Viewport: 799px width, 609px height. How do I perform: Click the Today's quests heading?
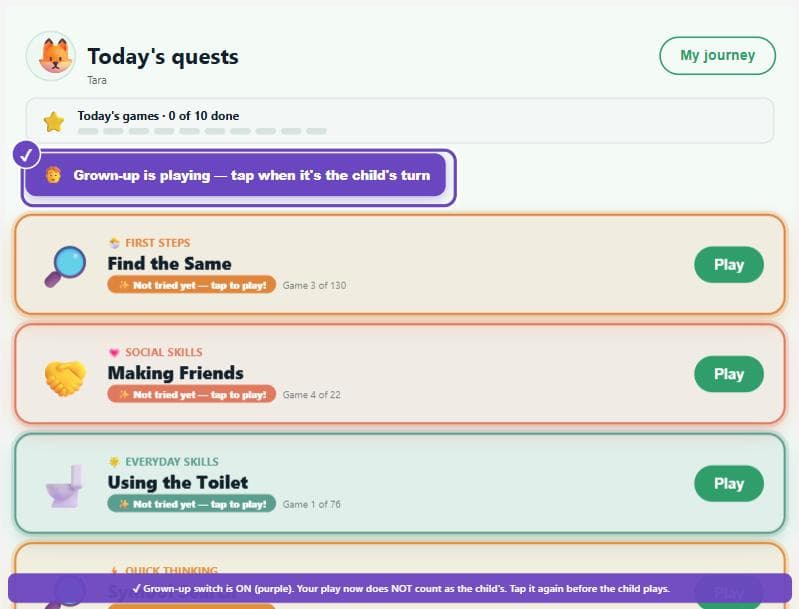(163, 56)
